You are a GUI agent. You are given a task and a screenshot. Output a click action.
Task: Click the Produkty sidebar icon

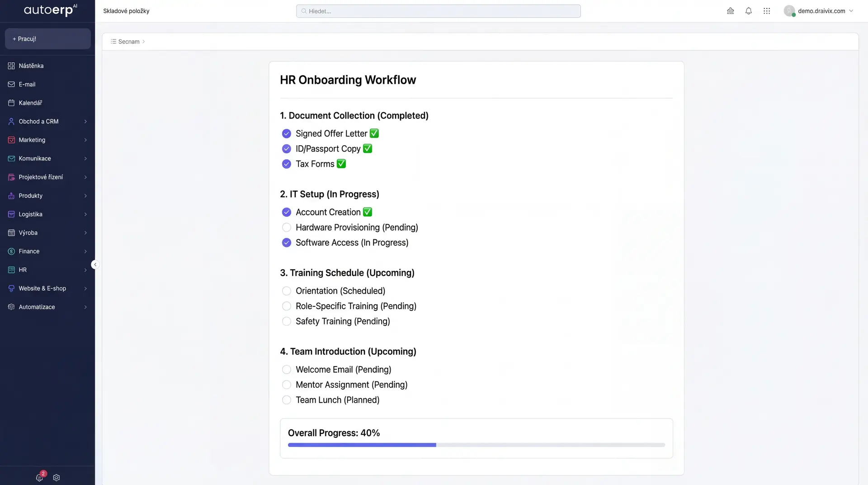pos(11,196)
